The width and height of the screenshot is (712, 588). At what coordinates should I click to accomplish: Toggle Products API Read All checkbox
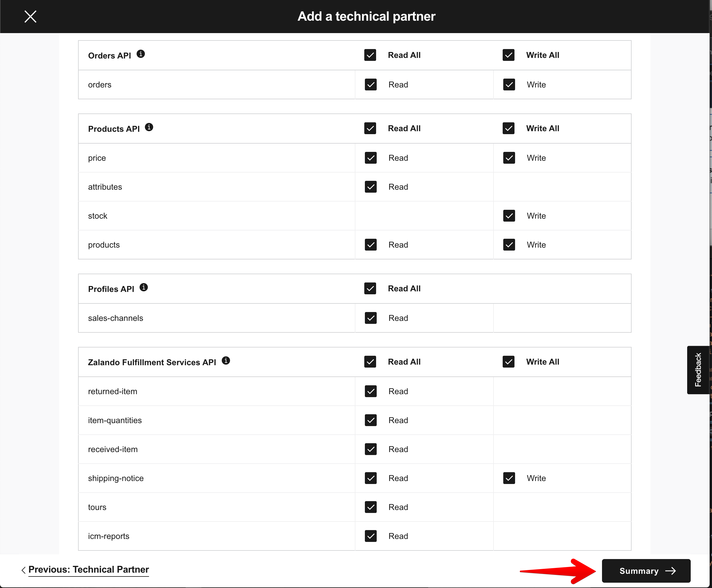[x=370, y=128]
